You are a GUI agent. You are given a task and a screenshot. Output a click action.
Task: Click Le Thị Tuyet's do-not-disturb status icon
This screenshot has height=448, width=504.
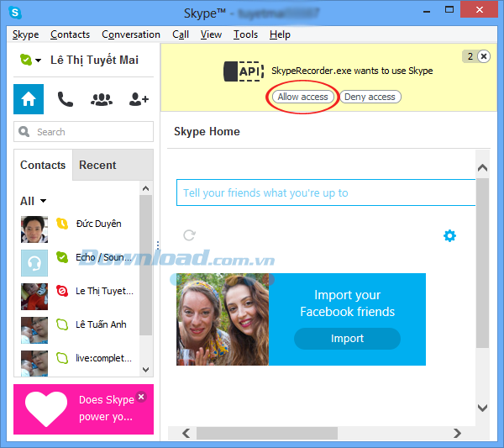click(x=62, y=291)
